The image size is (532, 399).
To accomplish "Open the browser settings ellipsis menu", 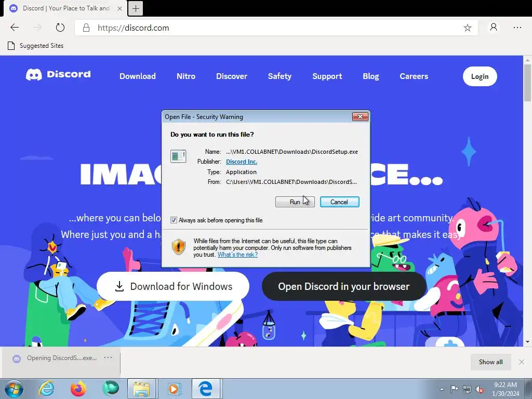I will (x=517, y=28).
